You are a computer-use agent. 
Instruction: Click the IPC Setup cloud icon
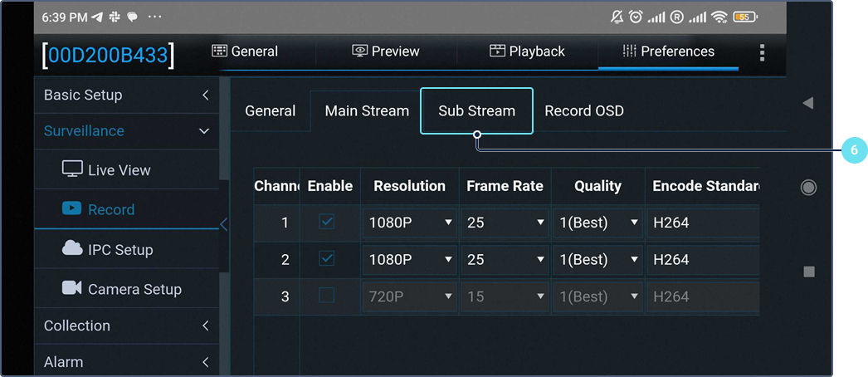click(72, 249)
